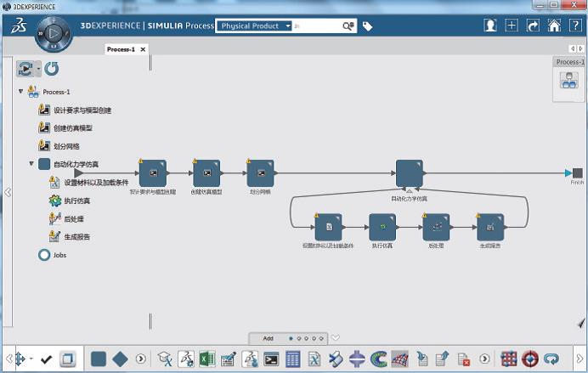The image size is (588, 373).
Task: Click the compass play button
Action: pos(54,33)
